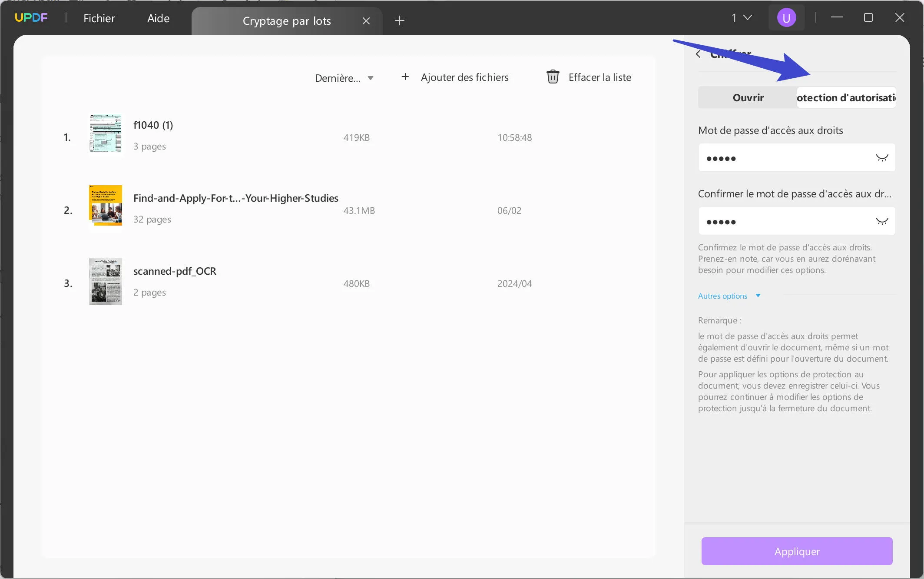The width and height of the screenshot is (924, 579).
Task: Click the trash icon to clear list
Action: point(553,77)
